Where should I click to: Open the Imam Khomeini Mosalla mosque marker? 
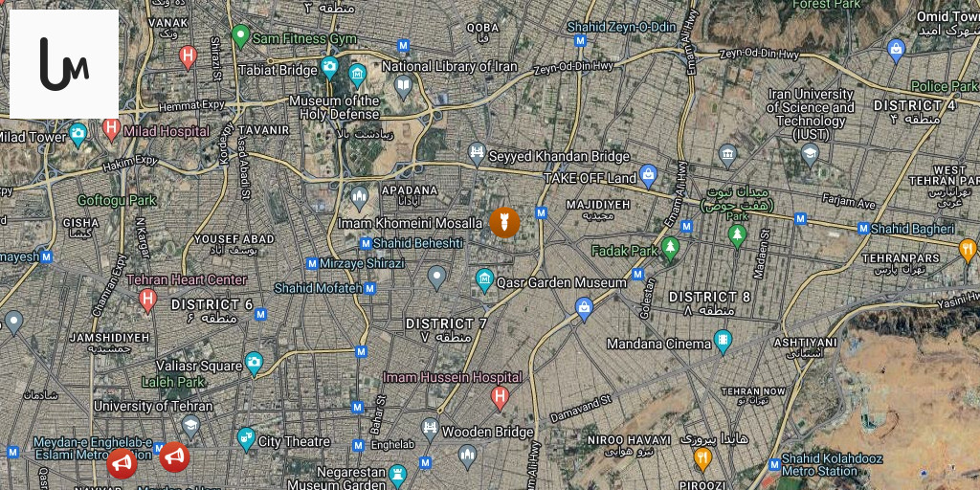point(359,199)
